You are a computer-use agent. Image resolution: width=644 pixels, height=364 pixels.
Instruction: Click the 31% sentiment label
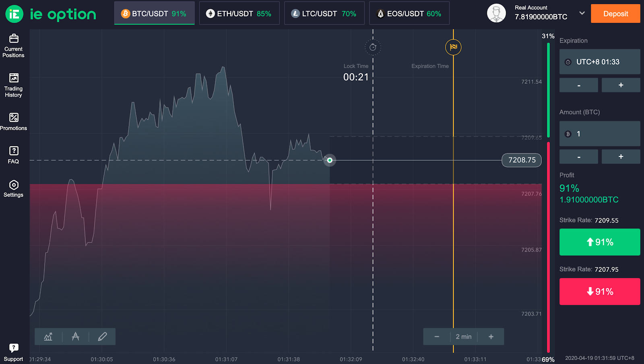[548, 36]
